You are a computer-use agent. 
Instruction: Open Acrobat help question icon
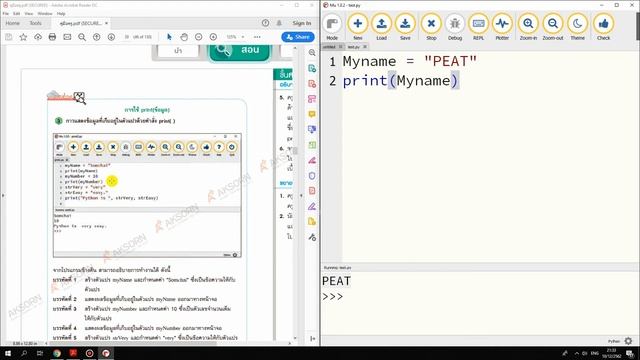click(265, 23)
